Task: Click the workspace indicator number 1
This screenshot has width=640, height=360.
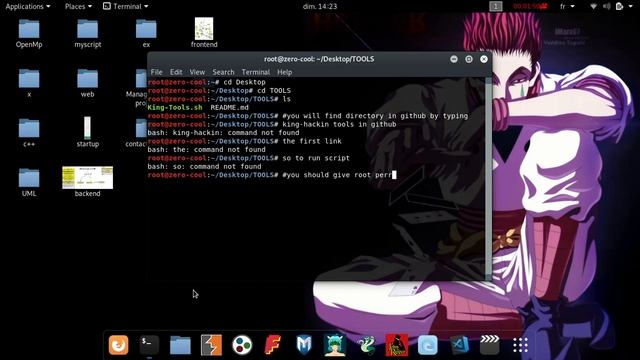Action: point(496,6)
